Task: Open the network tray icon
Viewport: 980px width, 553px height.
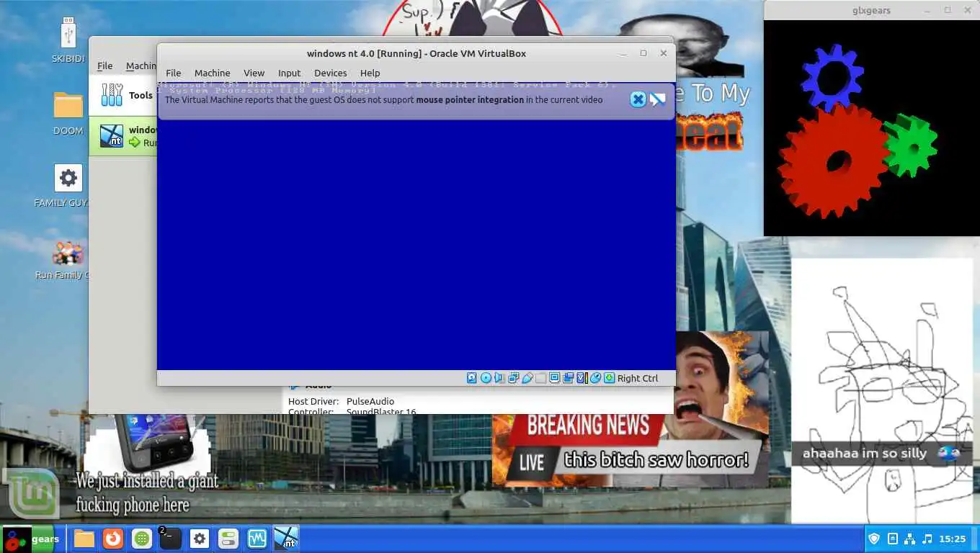Action: [909, 539]
